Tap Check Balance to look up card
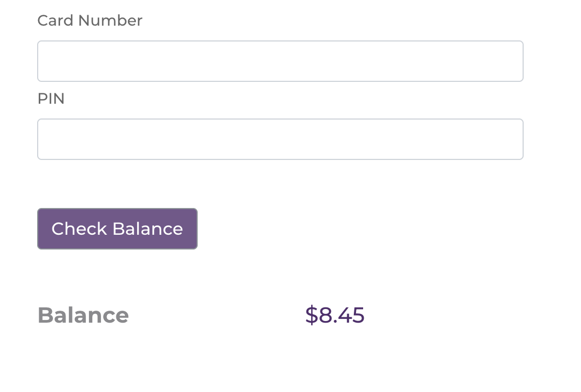This screenshot has width=581, height=392. coord(117,229)
